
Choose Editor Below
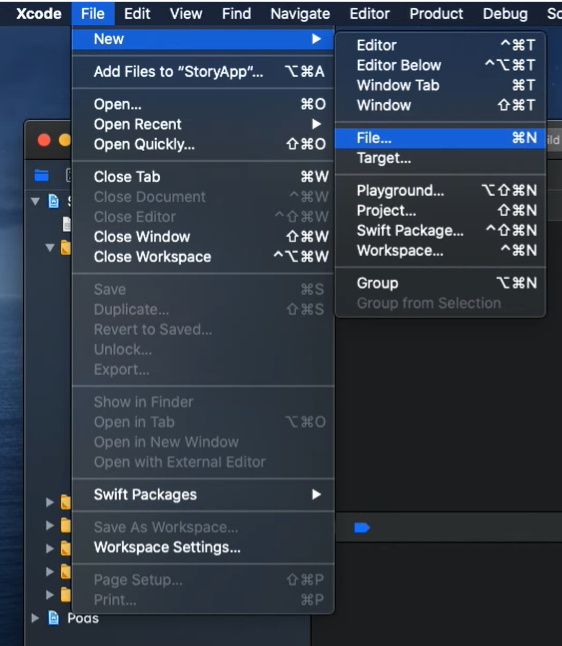click(x=441, y=65)
